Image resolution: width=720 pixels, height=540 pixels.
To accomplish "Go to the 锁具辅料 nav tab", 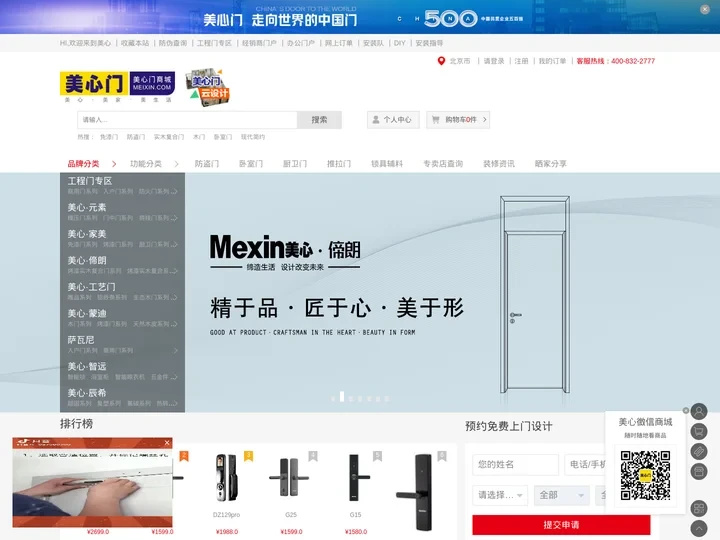I will [x=387, y=164].
